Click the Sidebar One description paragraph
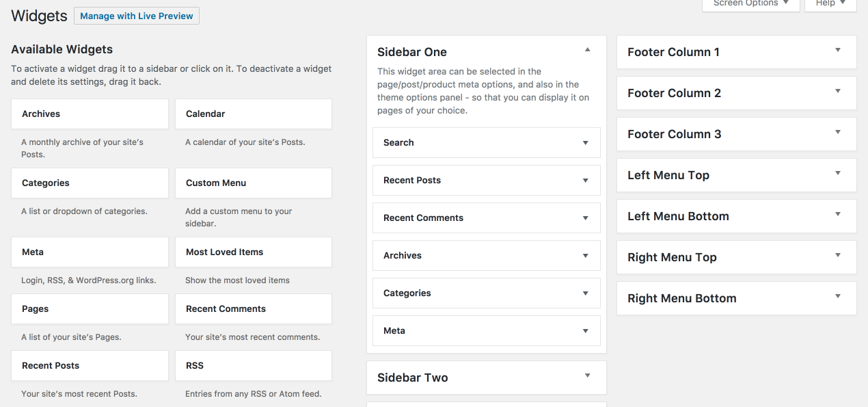The height and width of the screenshot is (407, 868). pyautogui.click(x=483, y=91)
